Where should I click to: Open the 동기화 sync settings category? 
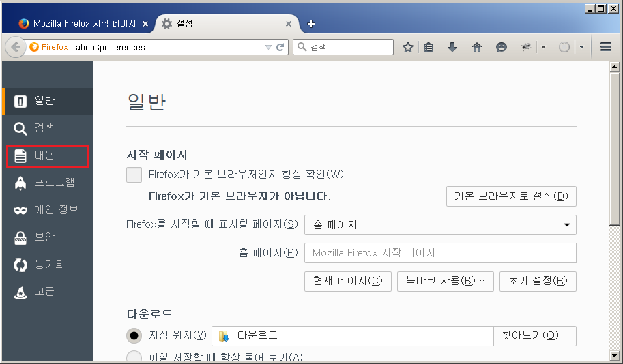coord(48,264)
